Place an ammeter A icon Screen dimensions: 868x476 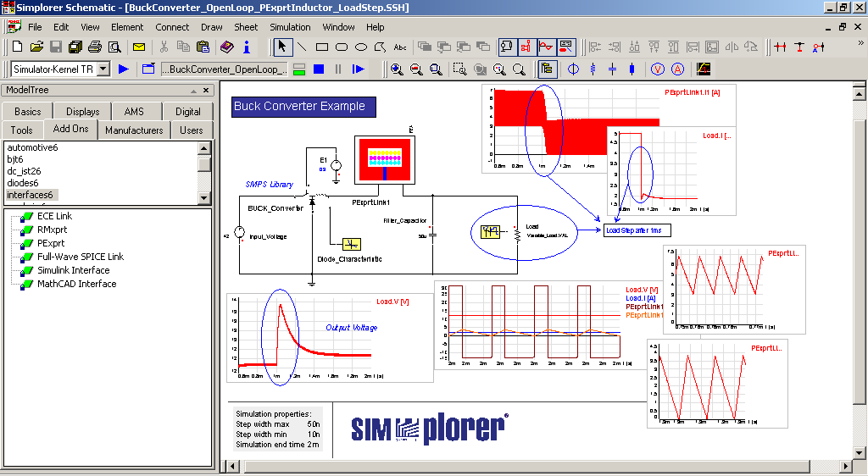coord(677,69)
